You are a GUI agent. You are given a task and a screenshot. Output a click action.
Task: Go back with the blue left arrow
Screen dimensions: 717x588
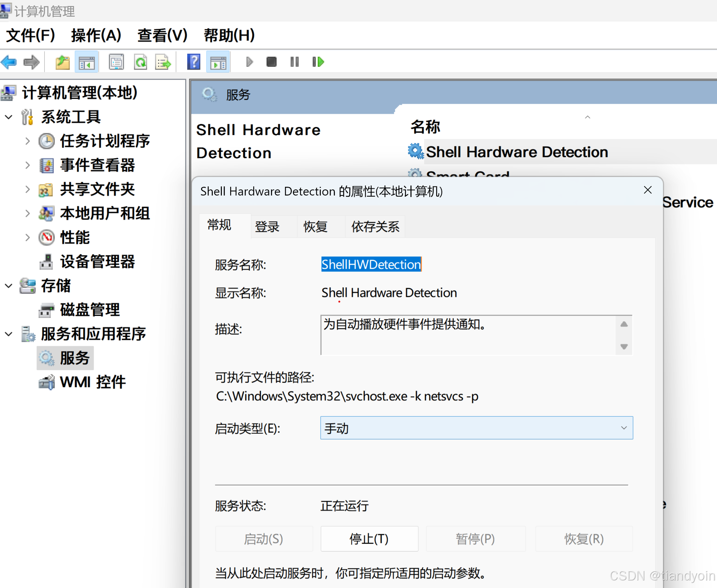point(9,62)
